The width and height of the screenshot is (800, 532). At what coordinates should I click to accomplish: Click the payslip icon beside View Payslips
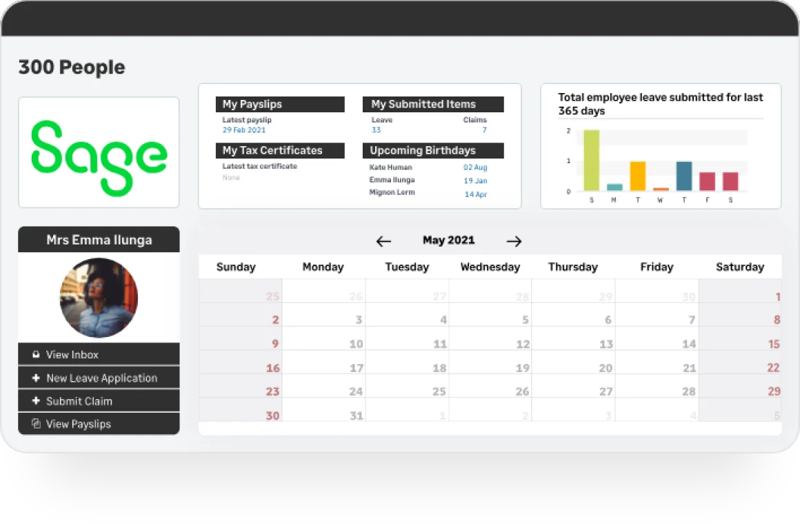pos(36,423)
